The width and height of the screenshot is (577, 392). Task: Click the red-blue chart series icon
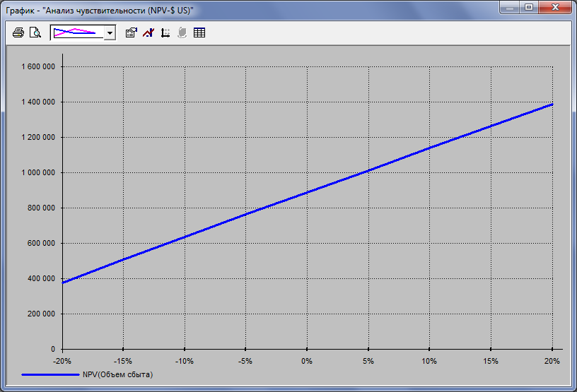(148, 32)
